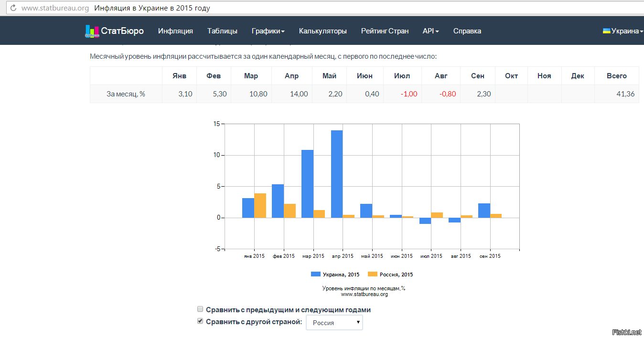Click the orange янв 2015 Russia bar
The height and width of the screenshot is (338, 644).
pyautogui.click(x=260, y=205)
